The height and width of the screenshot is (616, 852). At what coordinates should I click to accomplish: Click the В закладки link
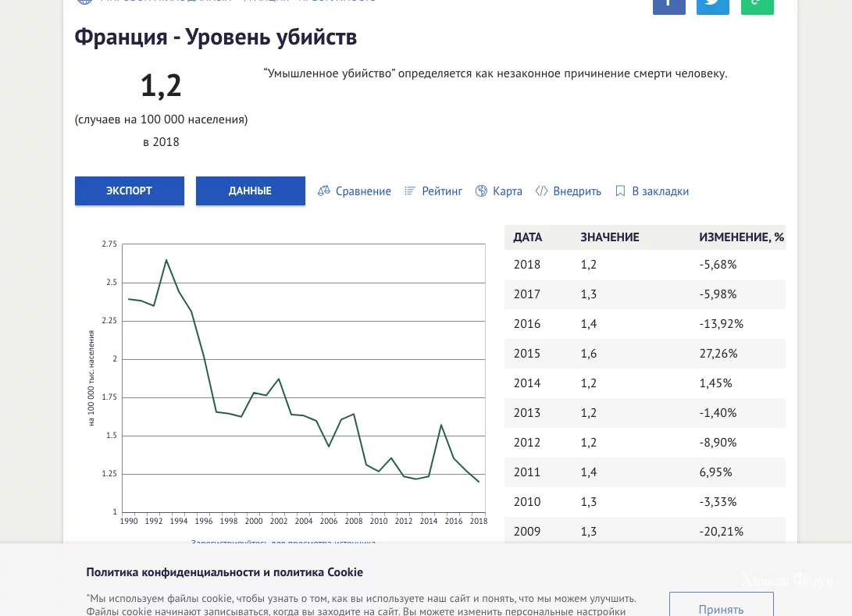tap(660, 191)
